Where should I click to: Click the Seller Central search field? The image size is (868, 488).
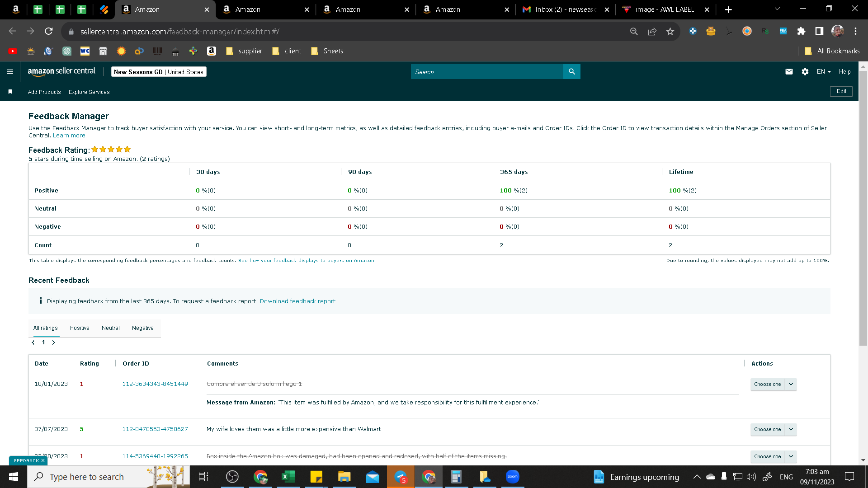click(487, 71)
